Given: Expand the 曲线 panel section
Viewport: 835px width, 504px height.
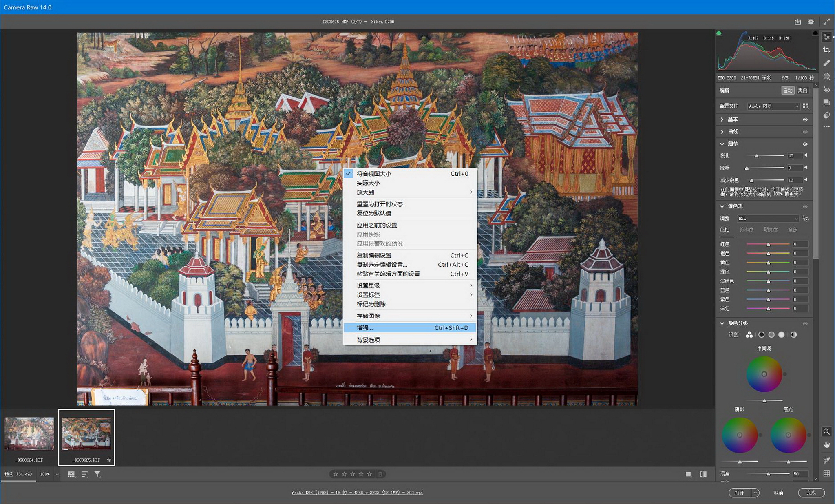Looking at the screenshot, I should tap(722, 132).
